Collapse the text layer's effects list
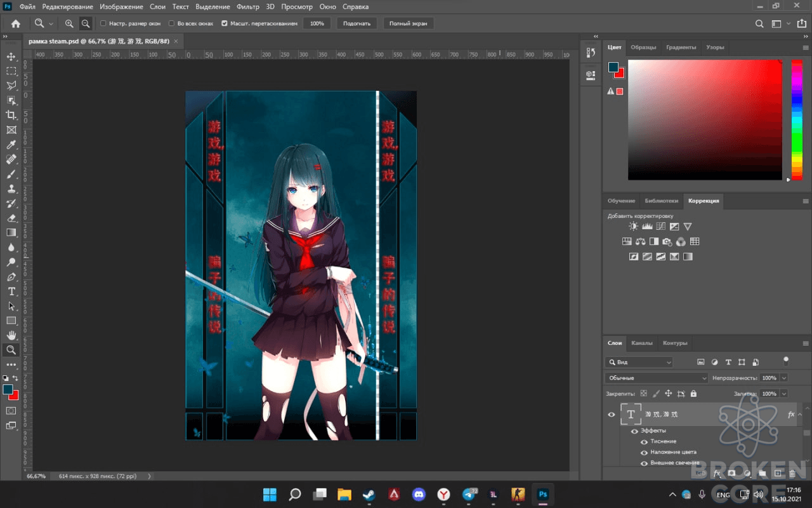This screenshot has height=508, width=812. 800,415
